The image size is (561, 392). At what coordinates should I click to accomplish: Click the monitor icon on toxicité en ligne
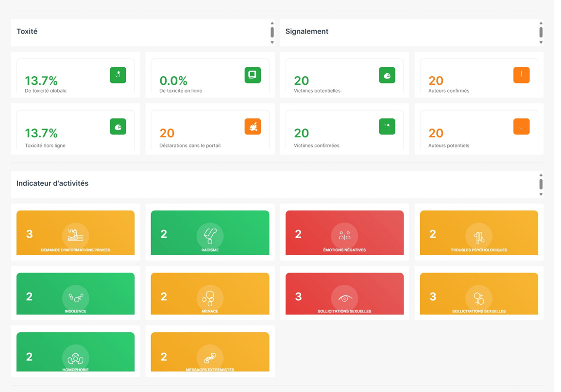pyautogui.click(x=253, y=75)
